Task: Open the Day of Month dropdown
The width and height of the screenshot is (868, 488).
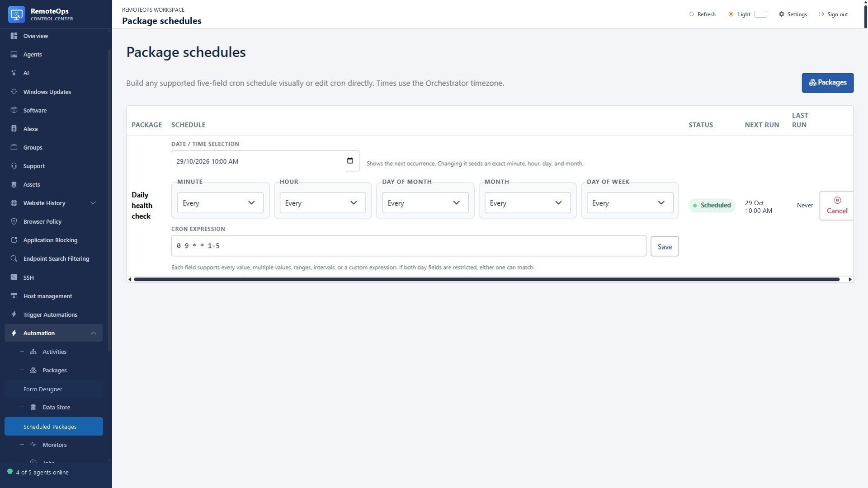Action: point(425,203)
